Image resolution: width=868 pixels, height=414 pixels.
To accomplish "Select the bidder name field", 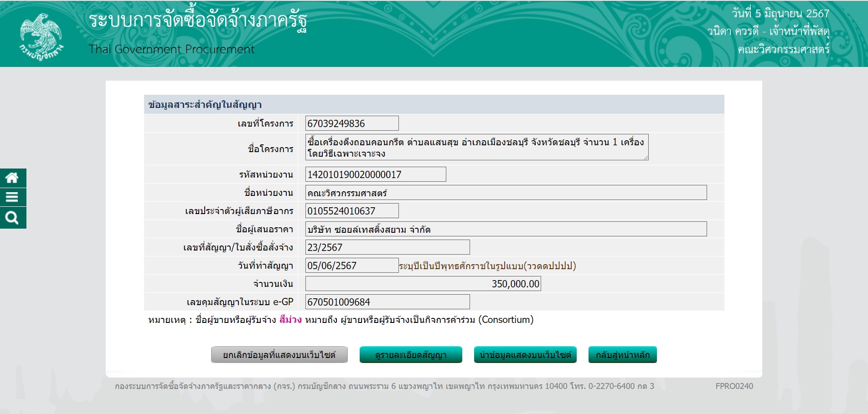I will (x=506, y=229).
